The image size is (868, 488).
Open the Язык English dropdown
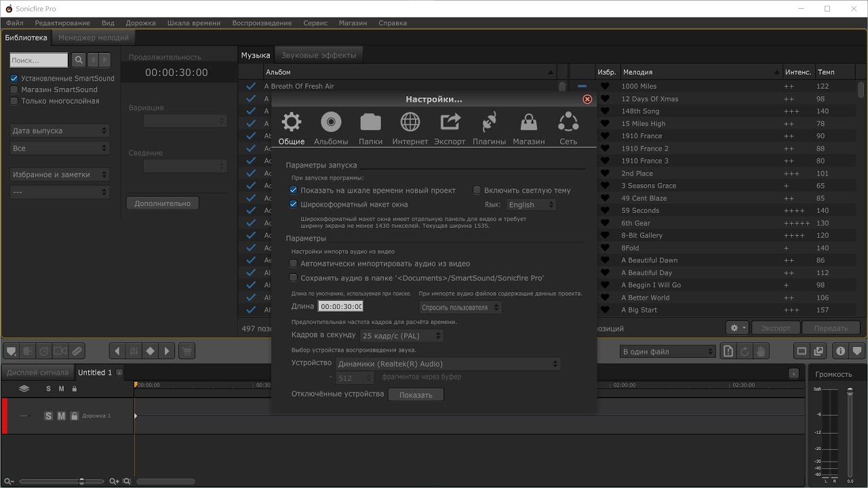pyautogui.click(x=531, y=205)
